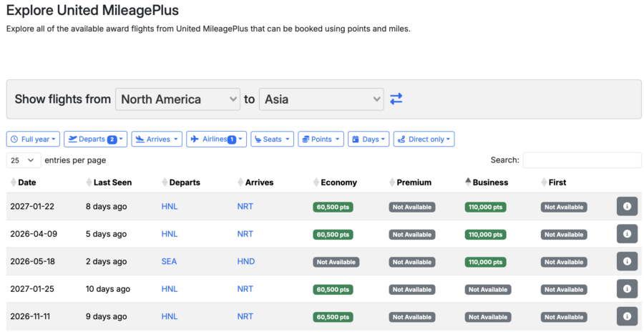Screen dimensions: 644x332
Task: Select 110,000 pts business badge for 2027-01-22
Action: [x=485, y=207]
